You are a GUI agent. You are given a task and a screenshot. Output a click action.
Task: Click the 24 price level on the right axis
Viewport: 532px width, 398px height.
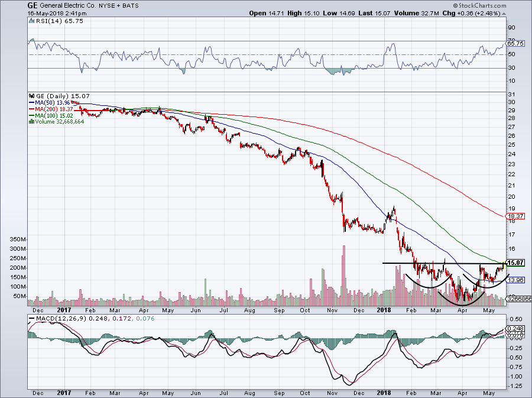pyautogui.click(x=511, y=154)
